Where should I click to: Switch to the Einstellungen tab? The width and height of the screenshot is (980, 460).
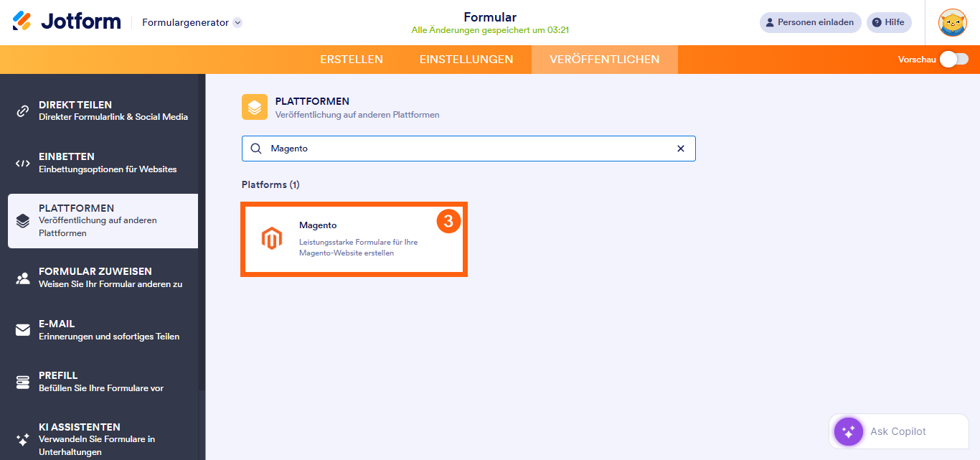[x=466, y=60]
